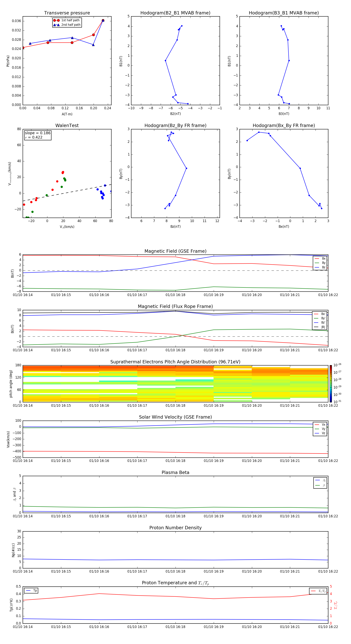The width and height of the screenshot is (351, 644).
Task: Click the Proton Number Density title
Action: [x=175, y=528]
